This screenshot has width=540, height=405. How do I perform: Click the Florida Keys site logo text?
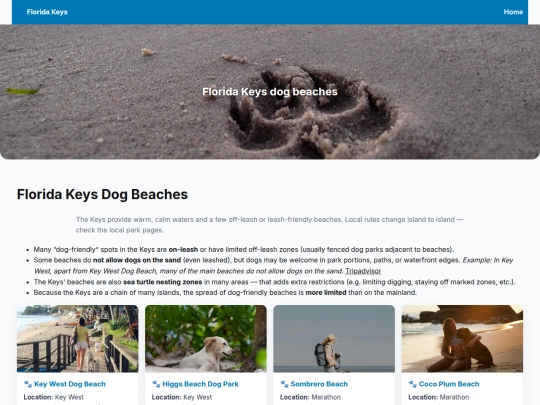coord(47,12)
